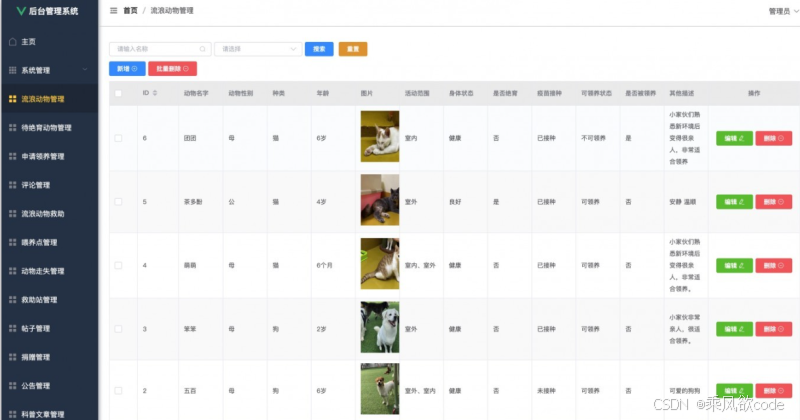This screenshot has width=800, height=420.
Task: Click the grid icon beside 待绝育动物管理
Action: (13, 128)
